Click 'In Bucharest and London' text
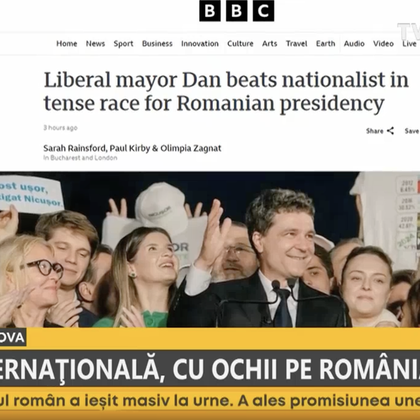The width and height of the screenshot is (420, 420). point(80,158)
